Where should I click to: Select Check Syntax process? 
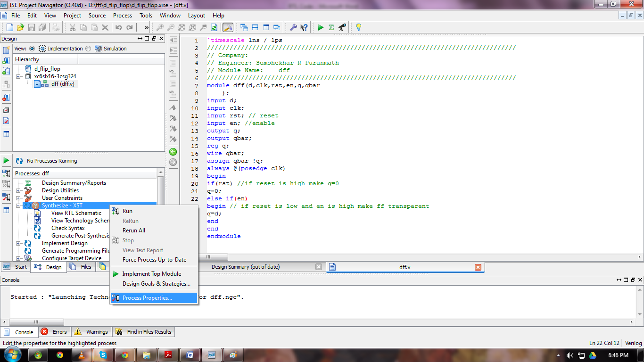68,228
